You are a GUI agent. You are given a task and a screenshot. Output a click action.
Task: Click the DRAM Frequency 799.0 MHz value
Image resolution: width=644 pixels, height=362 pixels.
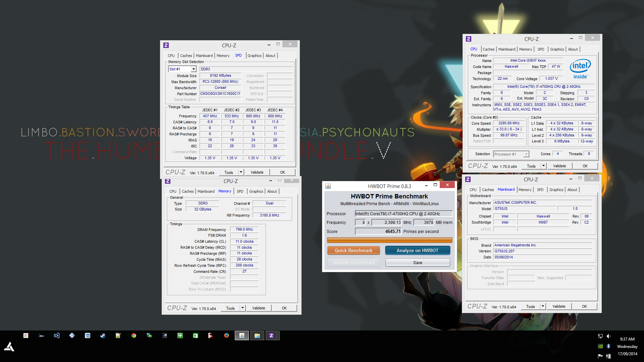coord(244,230)
